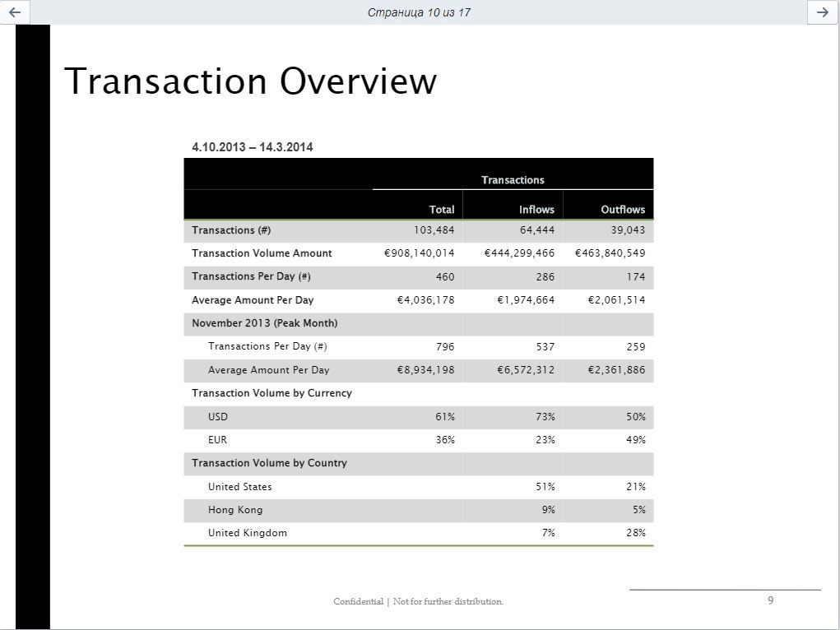Click the United States inflow share 51%
The width and height of the screenshot is (840, 630).
tap(545, 486)
